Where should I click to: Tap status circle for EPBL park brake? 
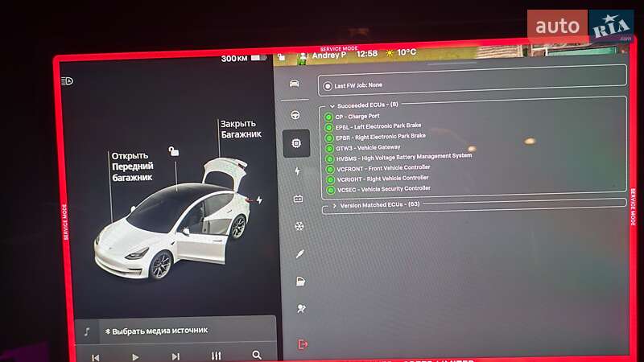pyautogui.click(x=328, y=128)
